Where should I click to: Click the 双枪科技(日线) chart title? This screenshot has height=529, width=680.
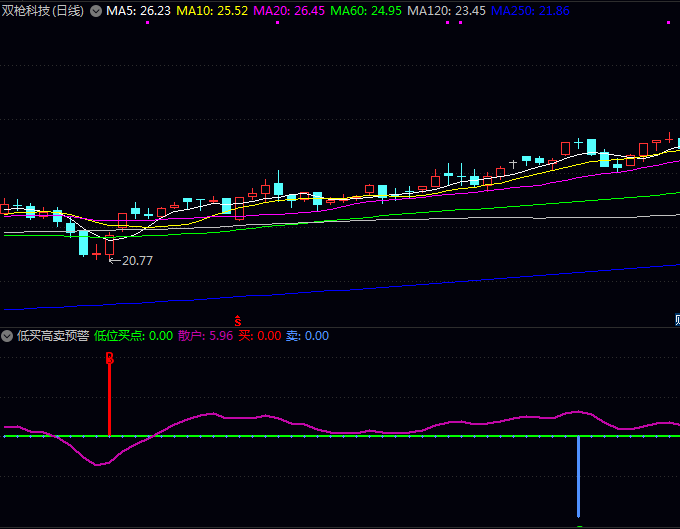tap(44, 11)
